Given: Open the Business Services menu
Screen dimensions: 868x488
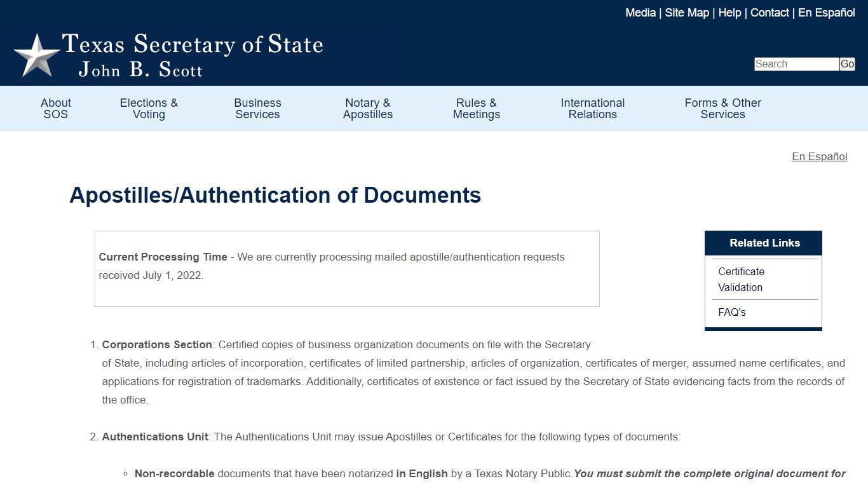Looking at the screenshot, I should (257, 109).
